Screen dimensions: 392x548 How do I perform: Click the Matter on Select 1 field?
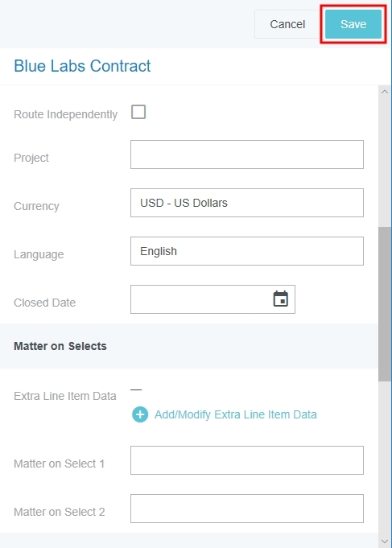(247, 460)
